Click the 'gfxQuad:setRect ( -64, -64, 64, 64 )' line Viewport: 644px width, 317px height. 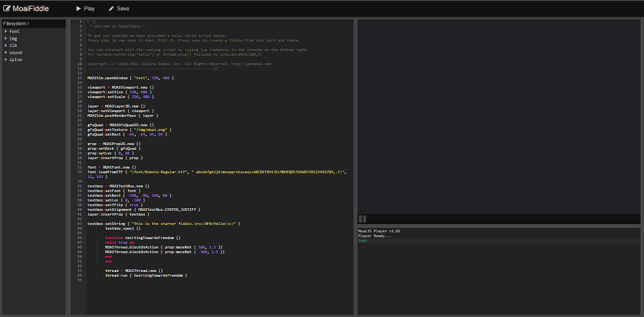(127, 134)
